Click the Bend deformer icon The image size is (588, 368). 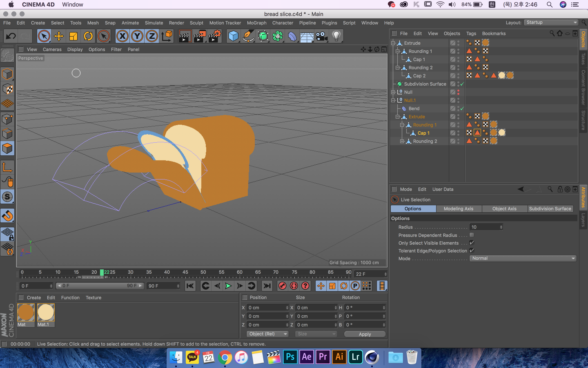292,36
